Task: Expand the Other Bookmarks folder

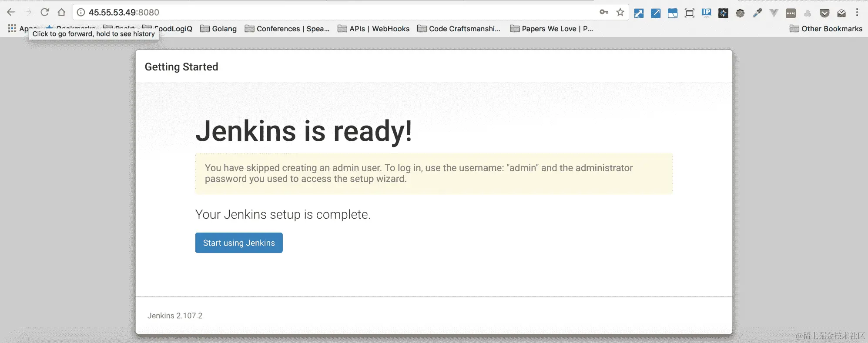Action: pos(826,29)
